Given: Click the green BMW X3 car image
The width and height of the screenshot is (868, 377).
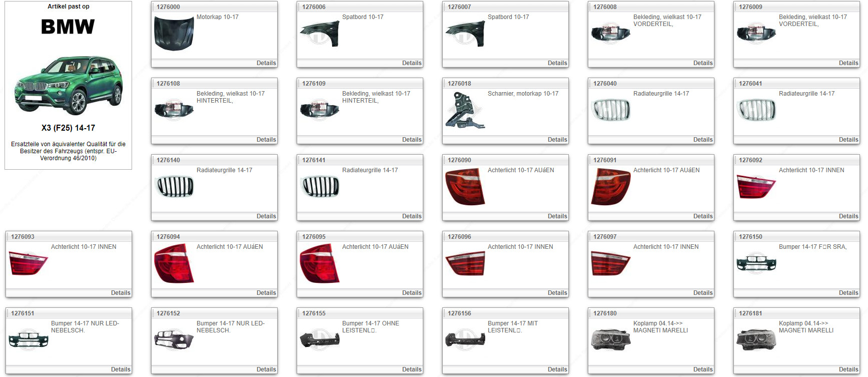Looking at the screenshot, I should (69, 85).
